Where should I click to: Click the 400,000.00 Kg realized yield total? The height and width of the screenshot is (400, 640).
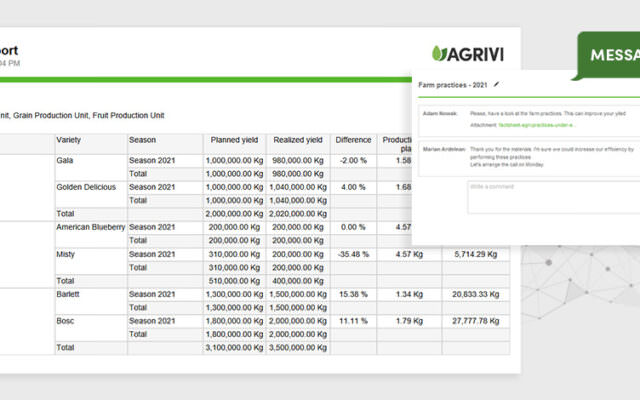click(x=298, y=281)
